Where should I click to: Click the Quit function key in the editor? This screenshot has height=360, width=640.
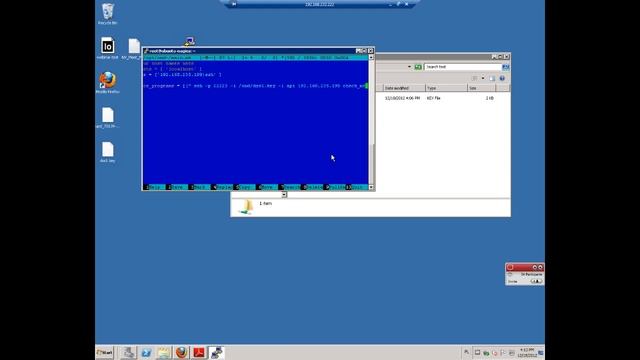[x=356, y=187]
